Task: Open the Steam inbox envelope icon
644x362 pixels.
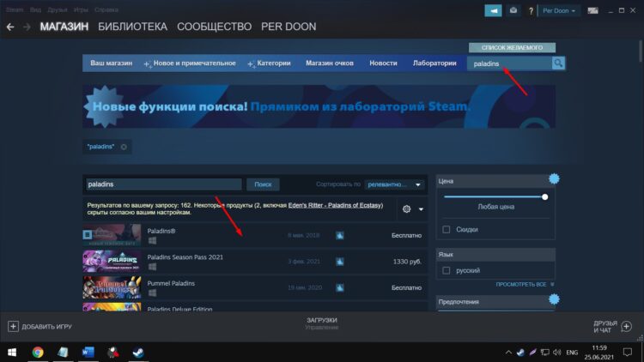Action: click(x=513, y=10)
